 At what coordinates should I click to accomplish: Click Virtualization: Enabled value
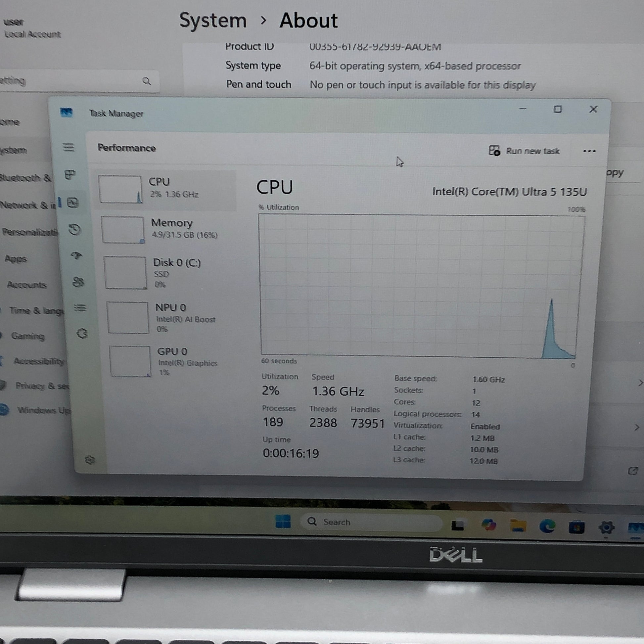485,426
